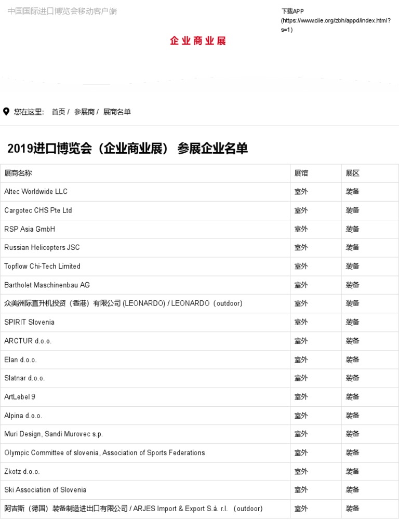Click the 2019进口博览会 参展企业名单 page heading
This screenshot has height=532, width=399.
pos(128,149)
